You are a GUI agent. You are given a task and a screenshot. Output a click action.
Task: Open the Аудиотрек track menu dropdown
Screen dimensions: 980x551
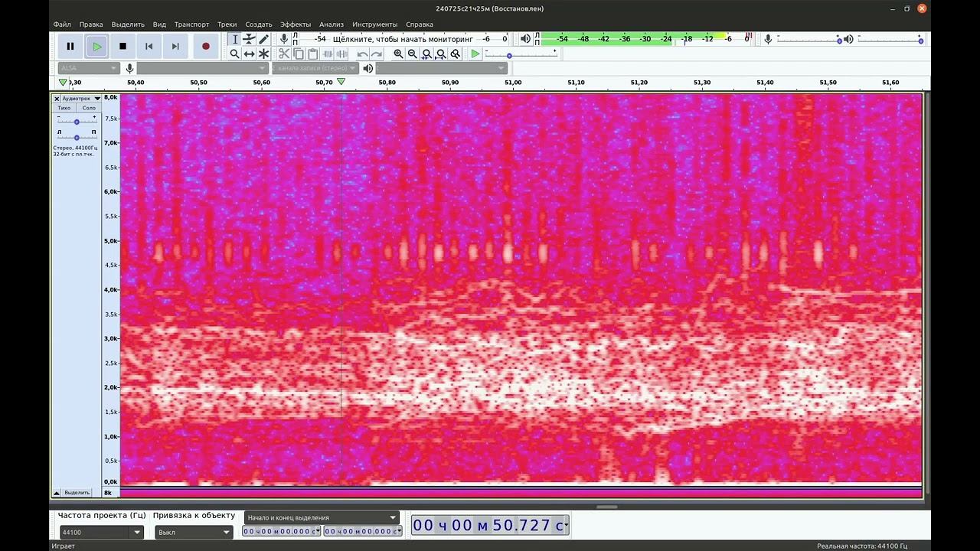click(x=81, y=99)
